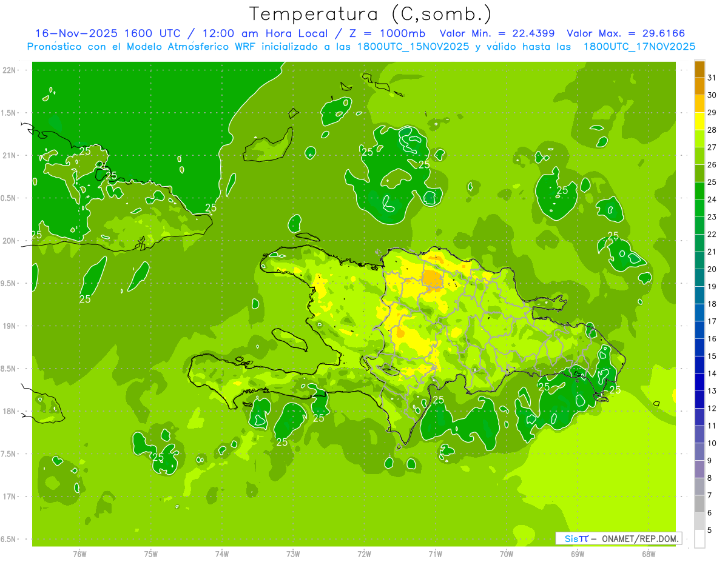
Task: Click the orange swatch between 30 and 31
Action: point(699,87)
